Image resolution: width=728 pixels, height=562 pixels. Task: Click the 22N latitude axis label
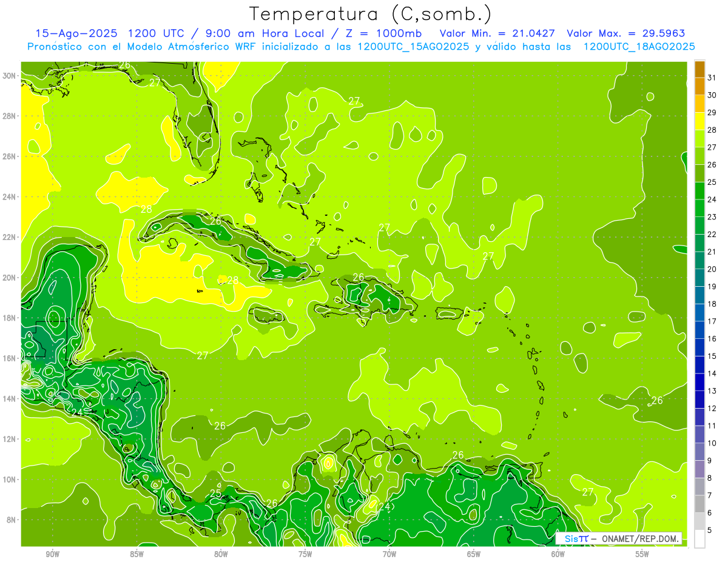click(x=10, y=237)
